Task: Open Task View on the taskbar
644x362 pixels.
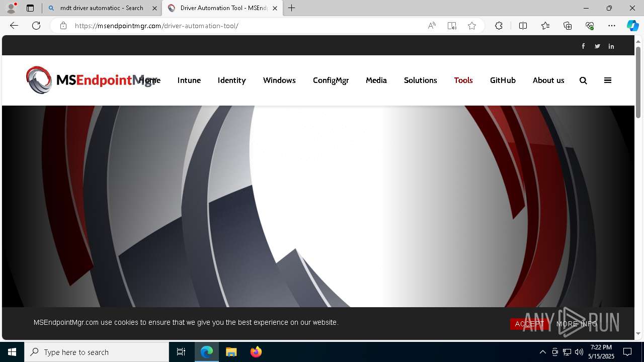Action: [181, 352]
